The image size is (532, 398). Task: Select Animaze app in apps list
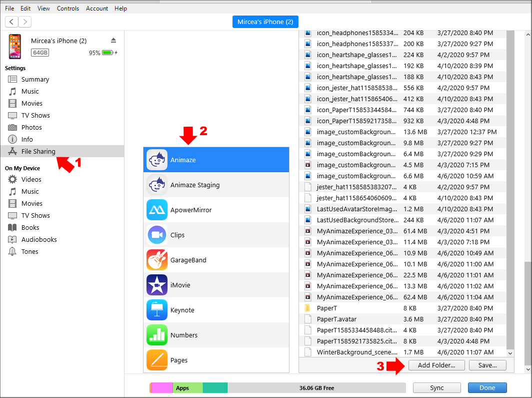pos(216,160)
